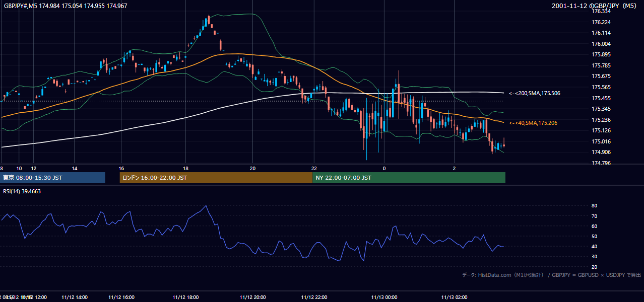The image size is (644, 302).
Task: Select the 176.224 price axis label
Action: (601, 22)
